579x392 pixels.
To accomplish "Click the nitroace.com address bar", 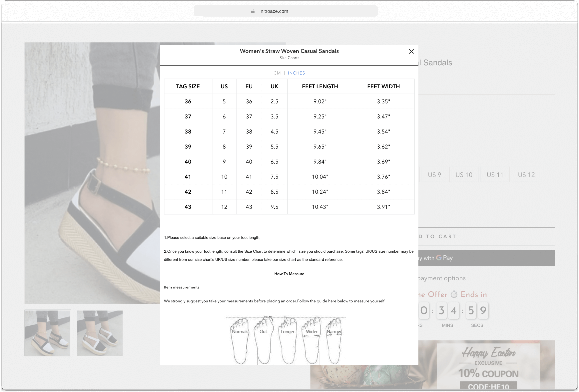I will [x=286, y=11].
